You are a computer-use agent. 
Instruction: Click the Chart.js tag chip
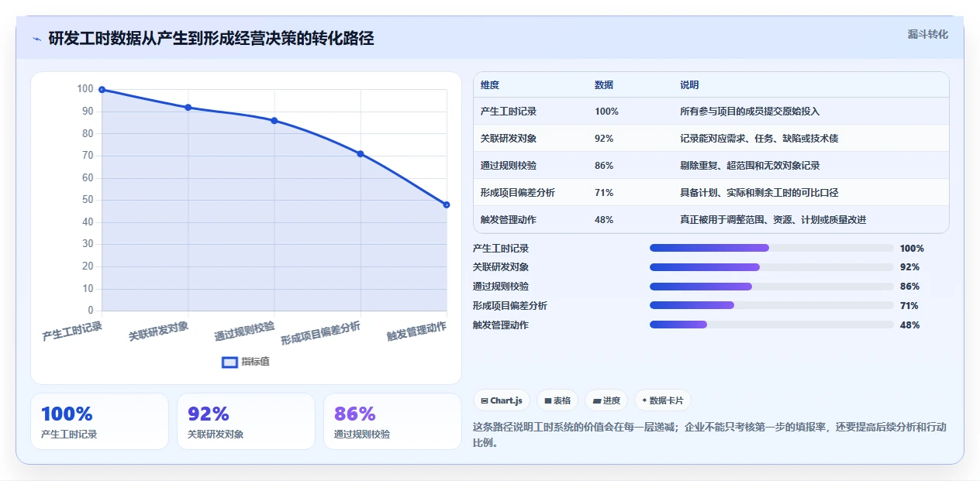(502, 400)
